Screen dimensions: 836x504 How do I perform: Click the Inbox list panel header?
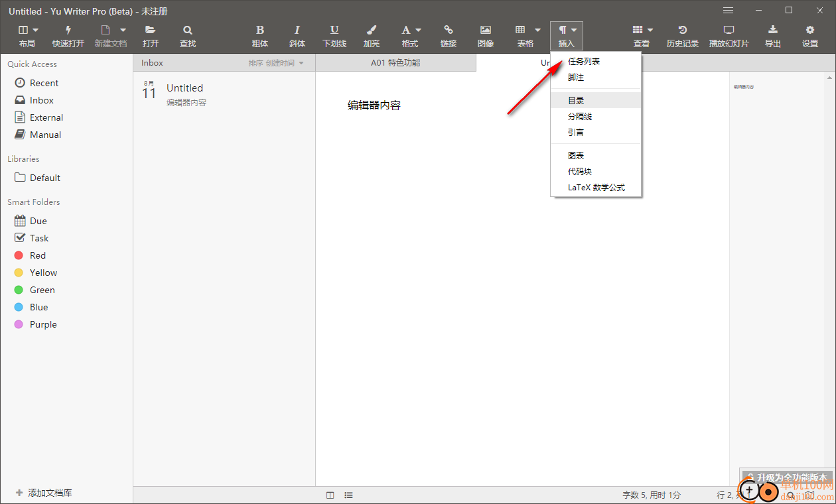coord(152,63)
